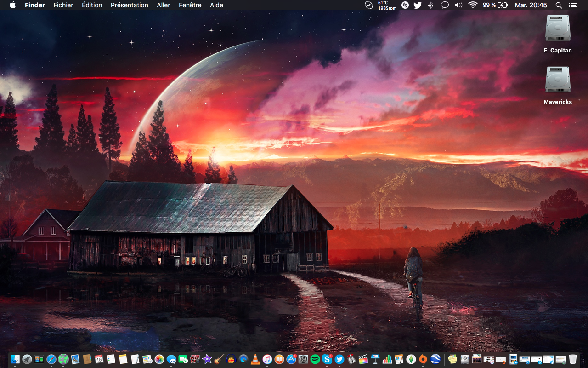Open Mission Control in the Dock
Viewport: 588px width, 368px height.
point(39,359)
